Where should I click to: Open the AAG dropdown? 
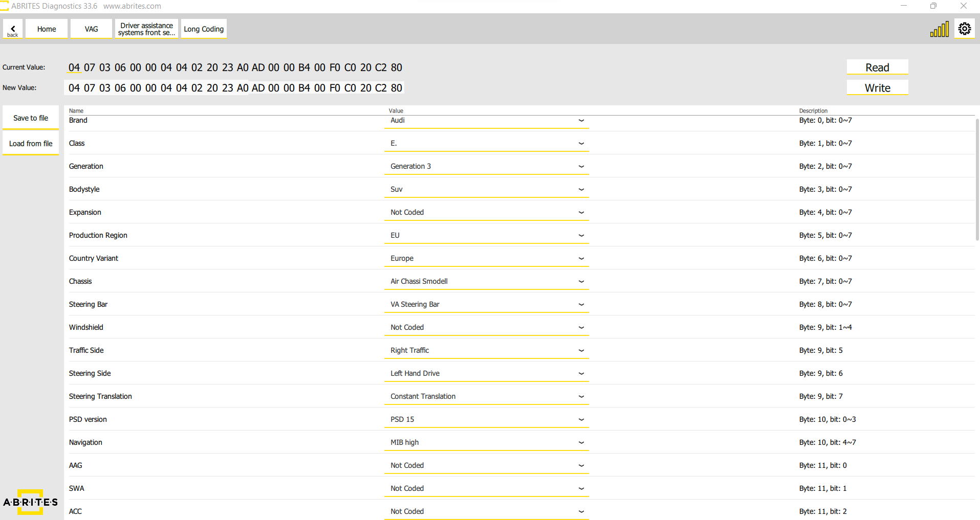pyautogui.click(x=487, y=466)
